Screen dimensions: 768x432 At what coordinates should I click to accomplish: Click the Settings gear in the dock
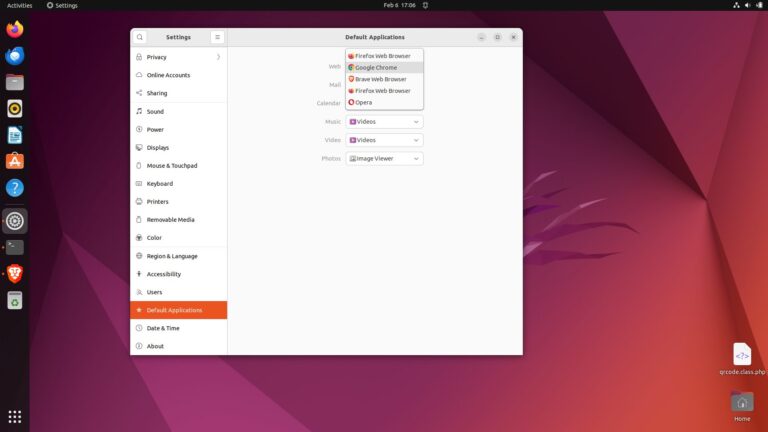pyautogui.click(x=15, y=221)
